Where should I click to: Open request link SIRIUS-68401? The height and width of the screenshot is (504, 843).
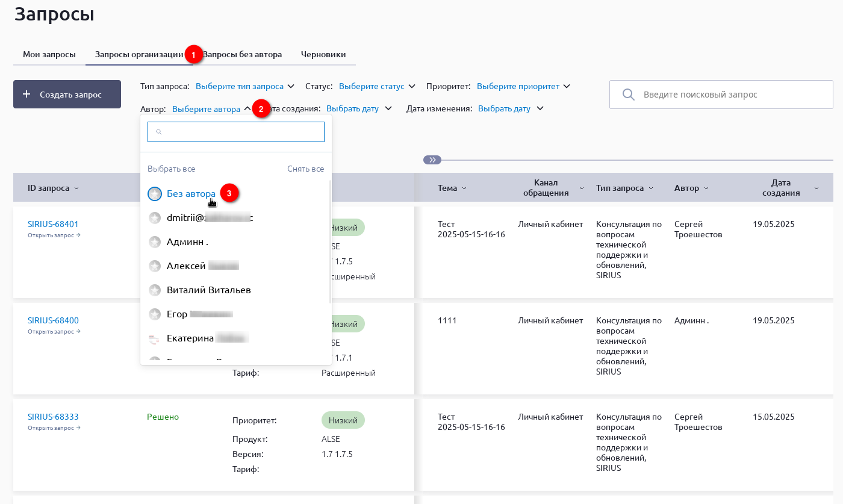[53, 224]
